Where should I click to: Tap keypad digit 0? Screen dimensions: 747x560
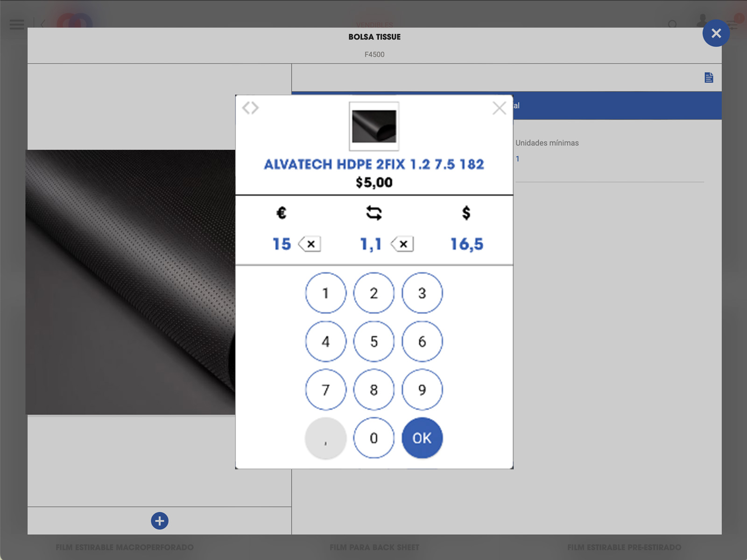[374, 438]
